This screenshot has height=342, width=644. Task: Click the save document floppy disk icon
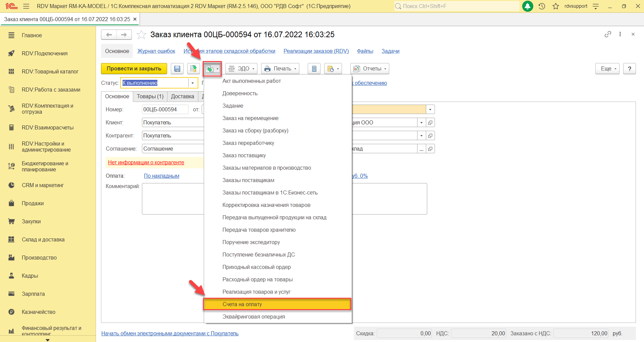click(x=177, y=69)
